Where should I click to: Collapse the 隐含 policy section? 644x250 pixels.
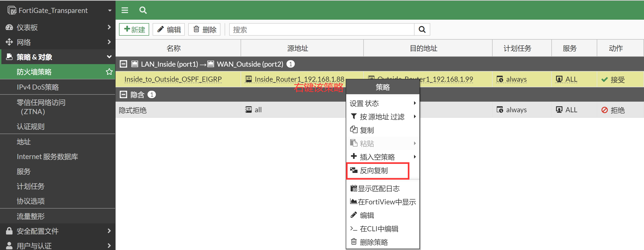(123, 94)
